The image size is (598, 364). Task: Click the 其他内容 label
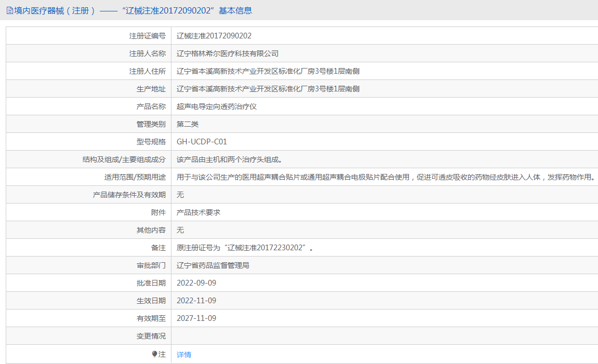(x=151, y=230)
